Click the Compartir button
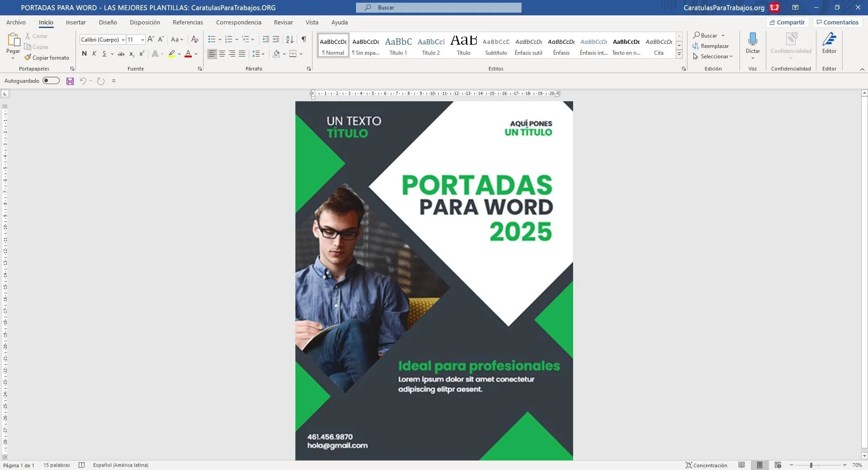 [787, 22]
